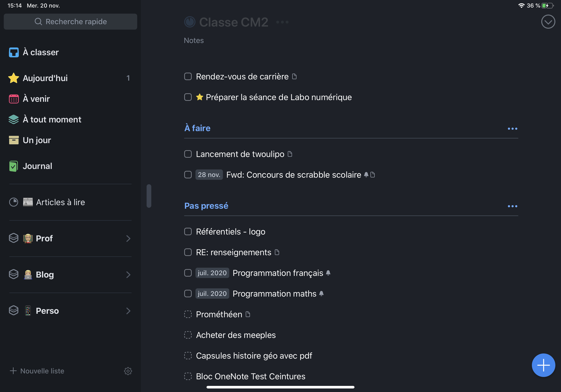The height and width of the screenshot is (392, 561).
Task: Click the blue add new task button
Action: [543, 365]
